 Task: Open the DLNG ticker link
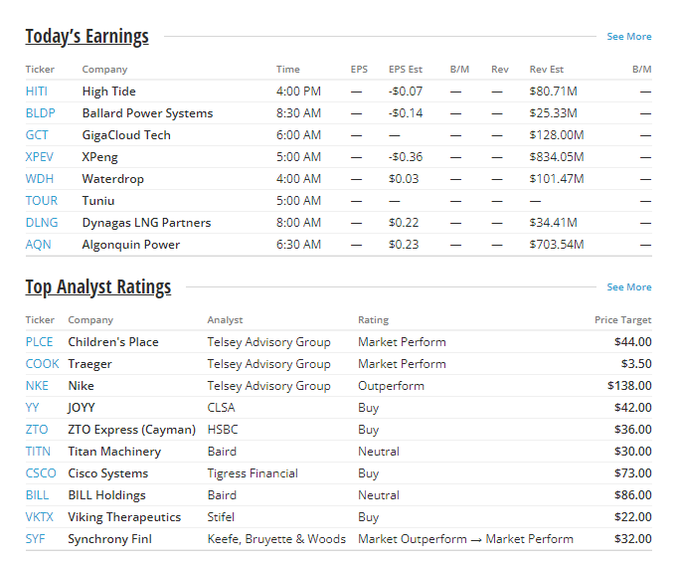(x=41, y=223)
